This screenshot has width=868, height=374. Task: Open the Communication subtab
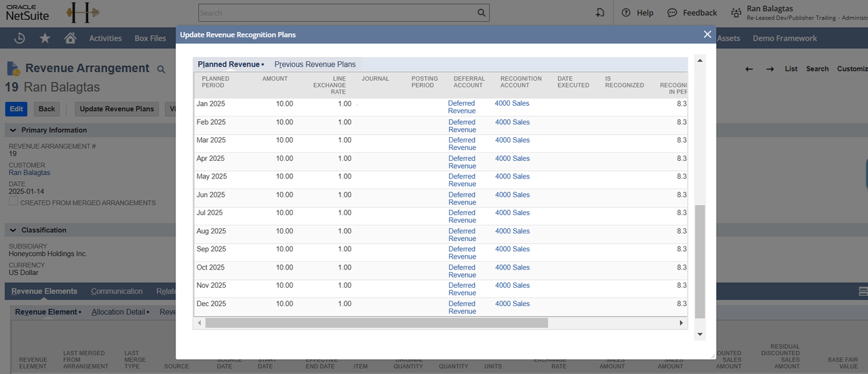[x=117, y=291]
